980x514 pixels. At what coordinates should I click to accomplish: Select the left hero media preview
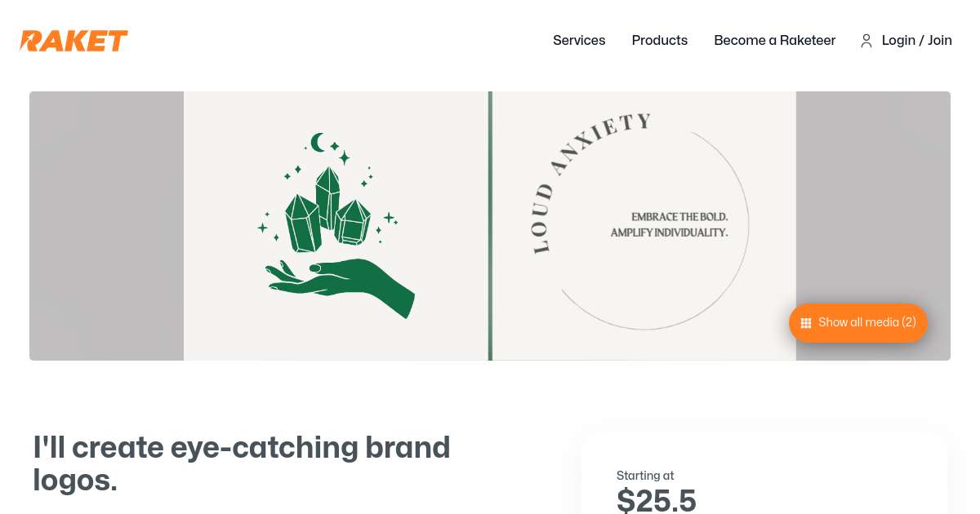[x=336, y=226]
